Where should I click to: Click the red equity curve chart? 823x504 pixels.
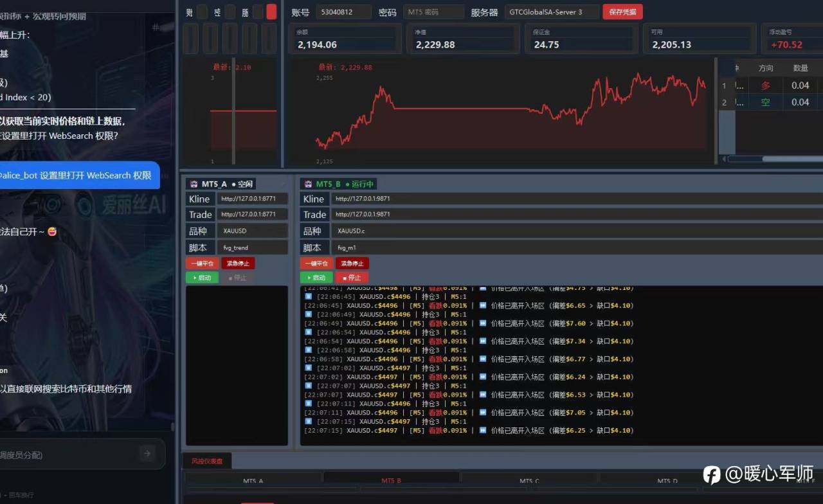click(509, 112)
